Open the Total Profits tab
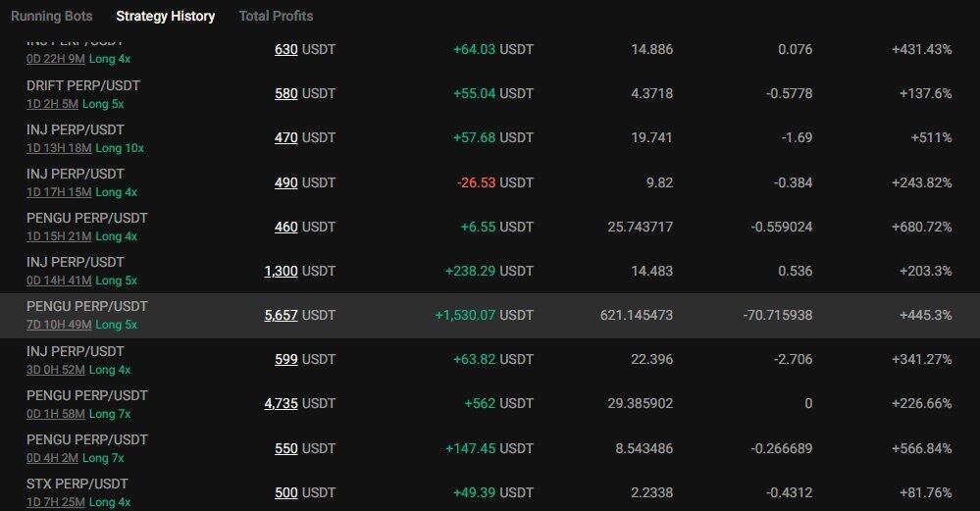This screenshot has height=511, width=980. (x=277, y=17)
